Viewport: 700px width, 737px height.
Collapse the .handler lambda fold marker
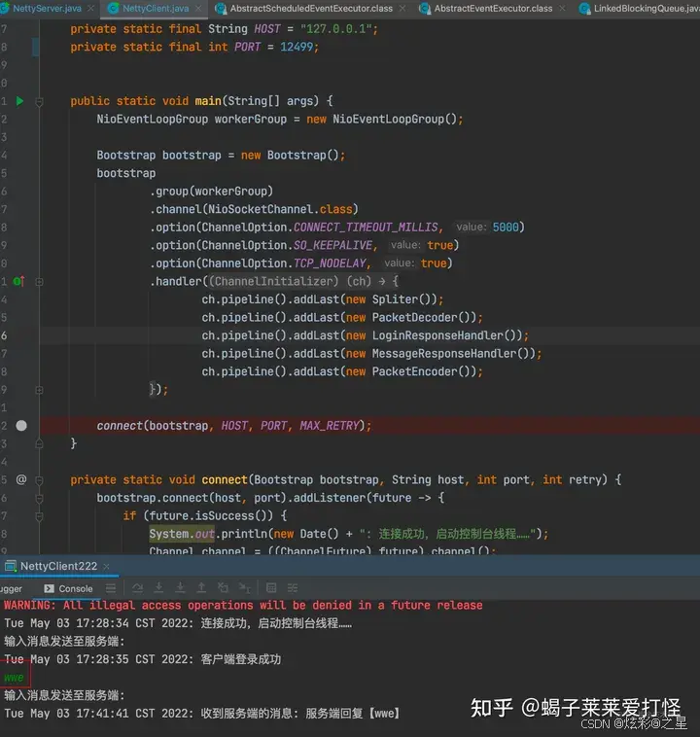tap(40, 282)
